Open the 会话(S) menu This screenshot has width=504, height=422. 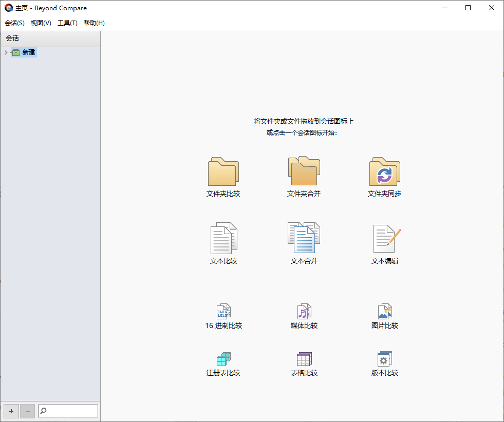point(14,23)
